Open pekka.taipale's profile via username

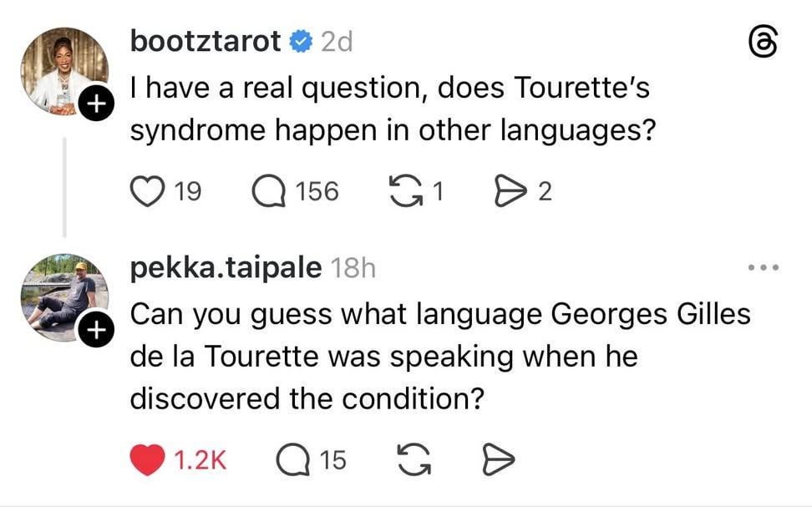click(226, 268)
